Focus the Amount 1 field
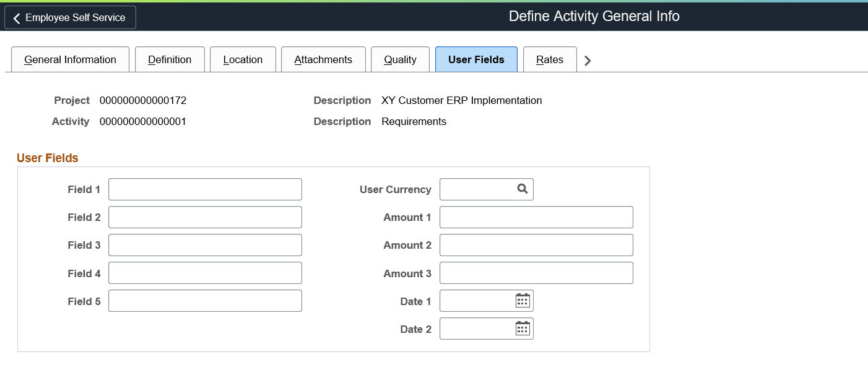The height and width of the screenshot is (370, 868). click(536, 217)
